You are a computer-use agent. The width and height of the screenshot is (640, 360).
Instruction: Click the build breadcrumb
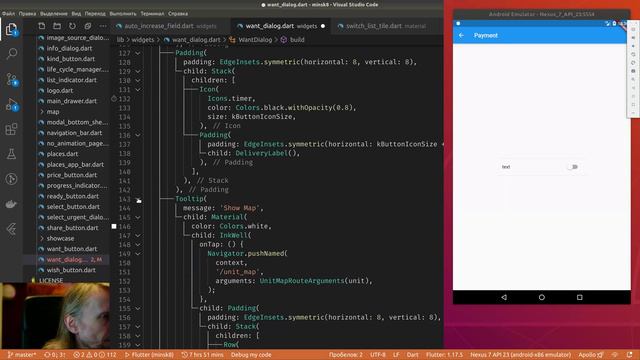[x=297, y=40]
